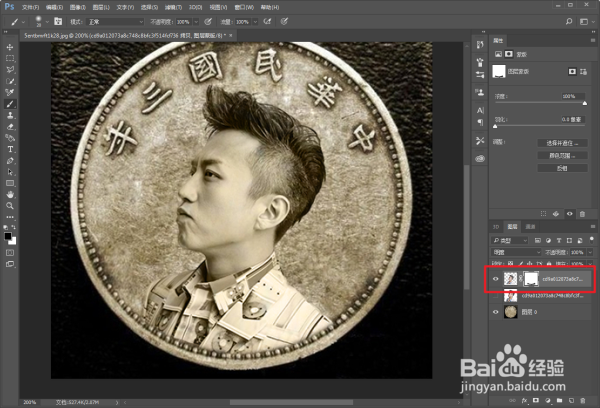Click the 选择并遮住 button

click(562, 143)
